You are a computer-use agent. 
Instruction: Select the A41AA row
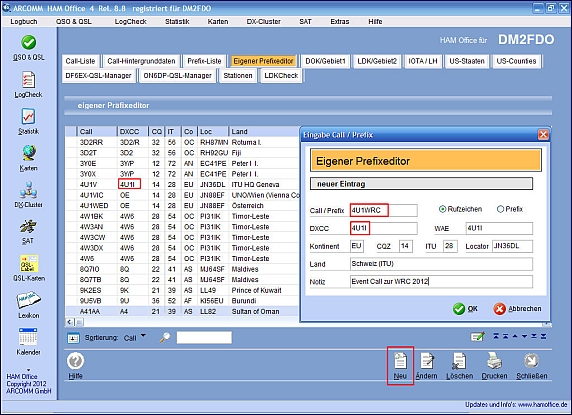(182, 311)
